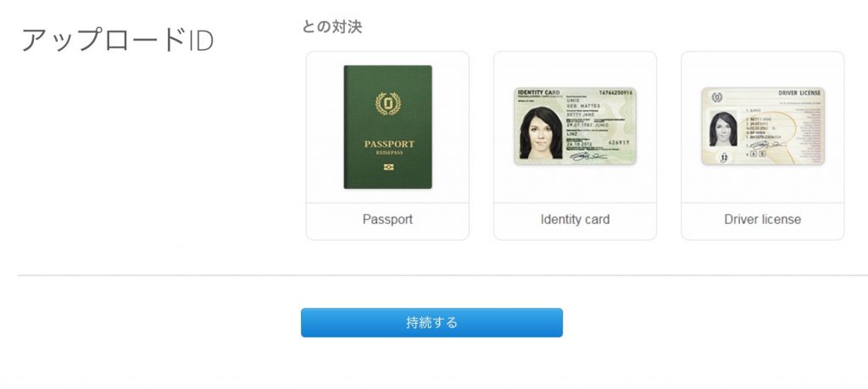This screenshot has width=868, height=389.
Task: Click the round seal on driver license
Action: tap(717, 97)
